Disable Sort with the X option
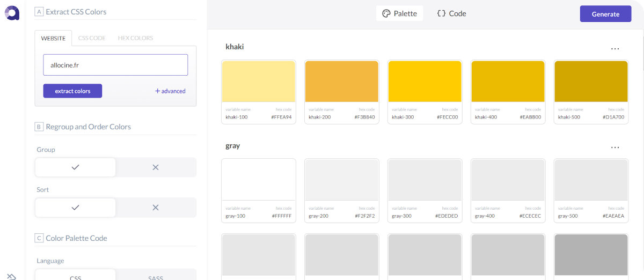The image size is (644, 280). tap(156, 208)
